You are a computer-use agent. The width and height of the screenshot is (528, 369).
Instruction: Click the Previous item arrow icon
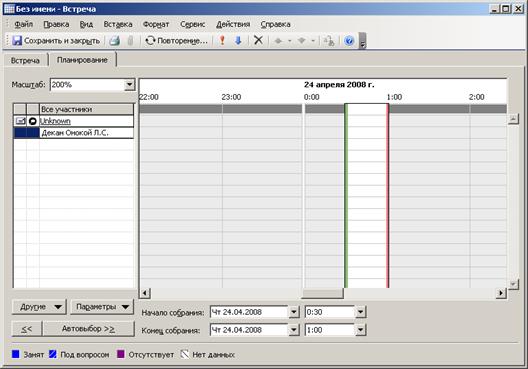tap(278, 41)
